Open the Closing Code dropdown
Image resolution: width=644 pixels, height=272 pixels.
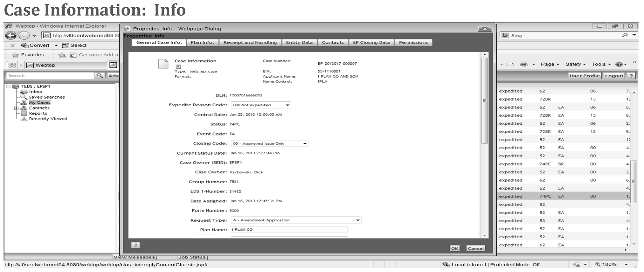pyautogui.click(x=305, y=143)
